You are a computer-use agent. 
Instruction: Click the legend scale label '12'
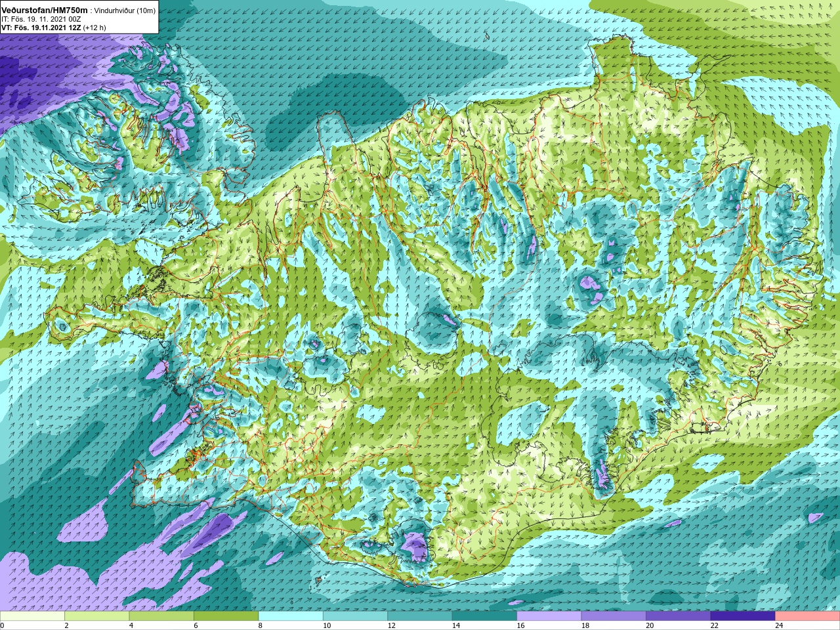click(x=391, y=625)
